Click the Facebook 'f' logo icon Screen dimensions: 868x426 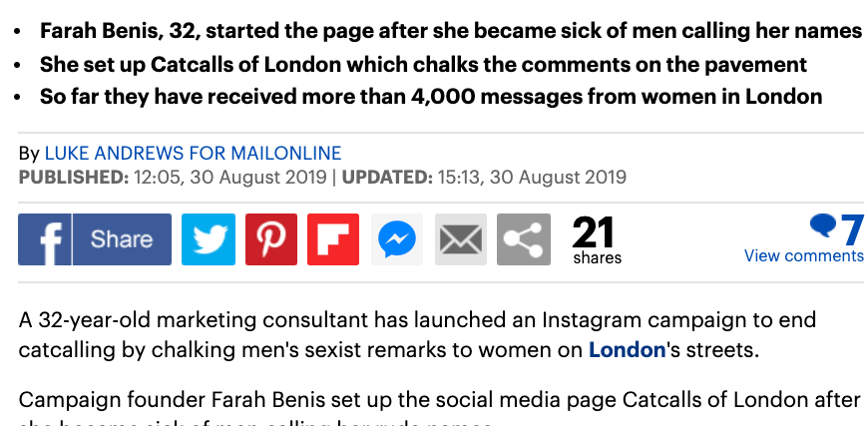click(45, 239)
